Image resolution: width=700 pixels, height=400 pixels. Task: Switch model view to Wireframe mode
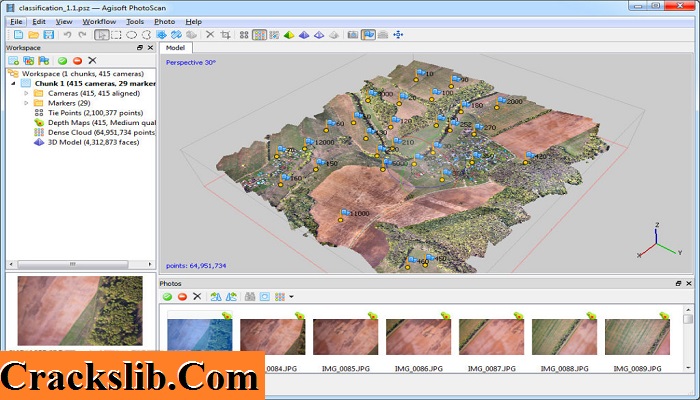click(x=319, y=35)
